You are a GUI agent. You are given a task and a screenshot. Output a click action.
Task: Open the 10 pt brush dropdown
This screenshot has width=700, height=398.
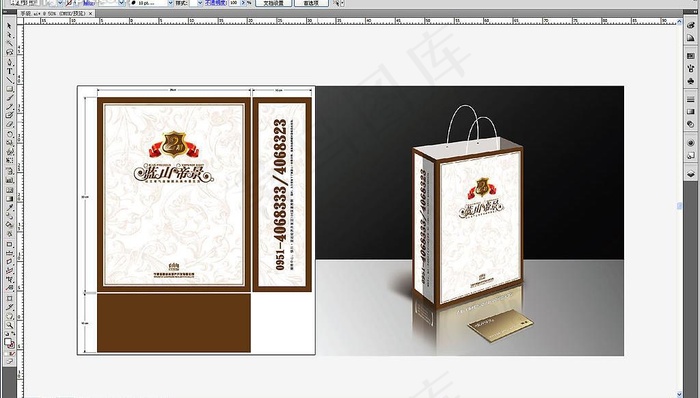(170, 3)
